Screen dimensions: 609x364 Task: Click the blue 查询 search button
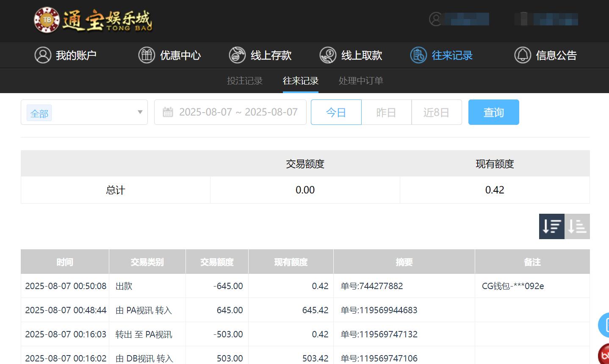493,112
